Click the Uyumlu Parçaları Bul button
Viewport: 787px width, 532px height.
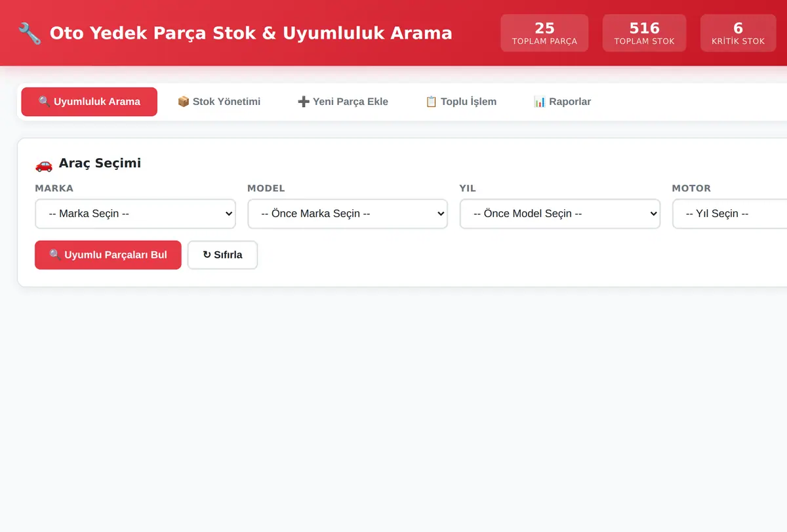tap(108, 255)
